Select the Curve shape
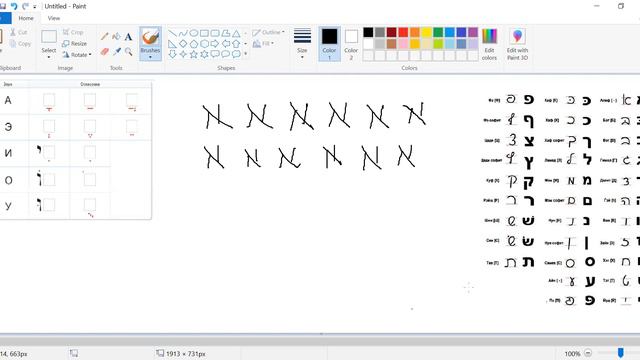 183,33
